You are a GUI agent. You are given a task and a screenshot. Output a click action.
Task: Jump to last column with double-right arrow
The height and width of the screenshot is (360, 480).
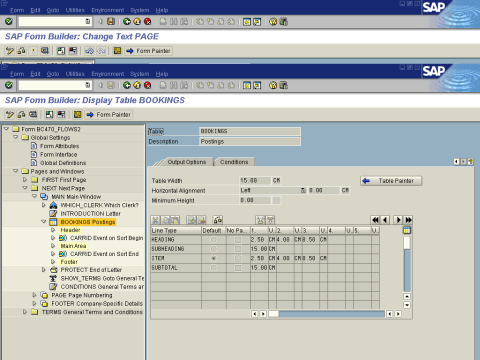[x=408, y=220]
